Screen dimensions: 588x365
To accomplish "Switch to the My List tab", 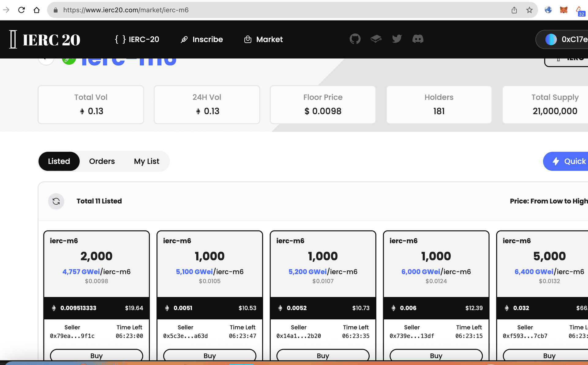I will click(x=146, y=161).
